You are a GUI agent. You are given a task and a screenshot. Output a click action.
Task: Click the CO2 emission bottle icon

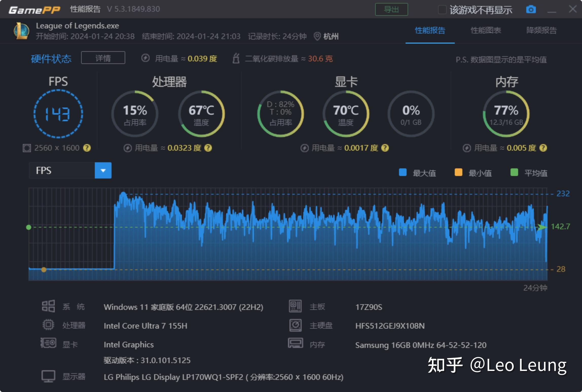(x=236, y=58)
